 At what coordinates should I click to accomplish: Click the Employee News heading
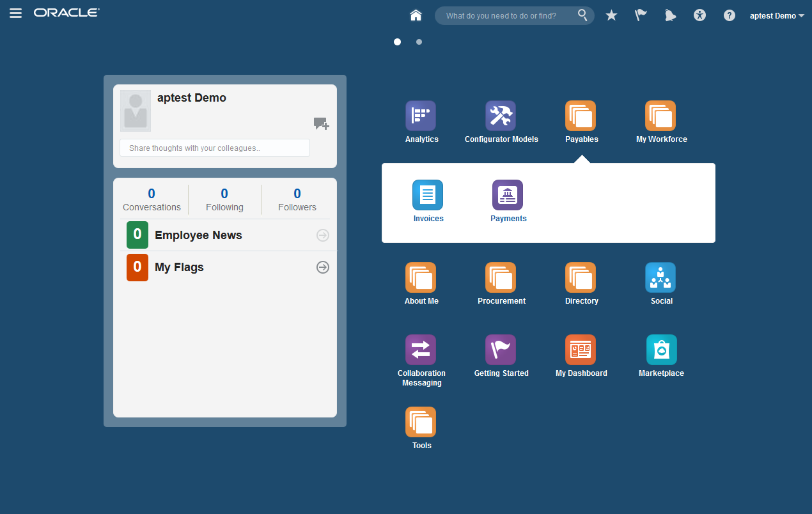point(198,235)
